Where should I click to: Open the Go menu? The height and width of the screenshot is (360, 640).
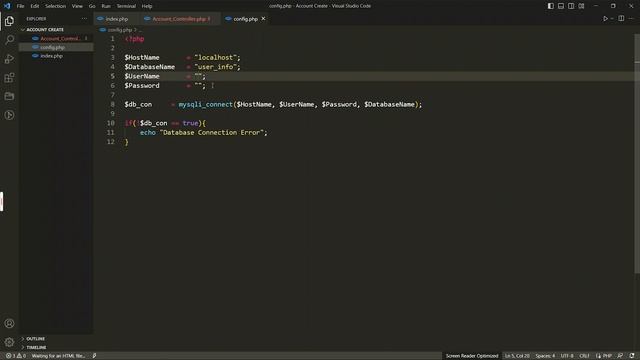pos(92,6)
